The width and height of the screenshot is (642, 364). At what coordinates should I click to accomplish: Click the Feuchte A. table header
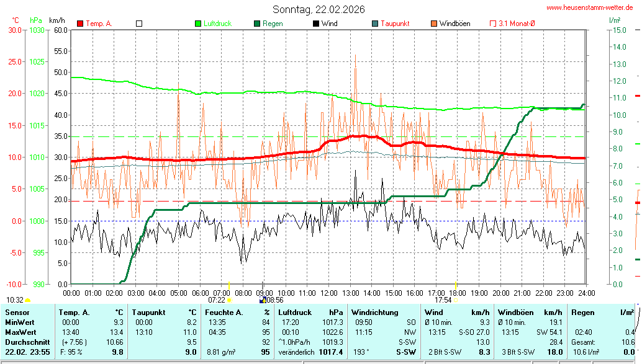point(238,313)
